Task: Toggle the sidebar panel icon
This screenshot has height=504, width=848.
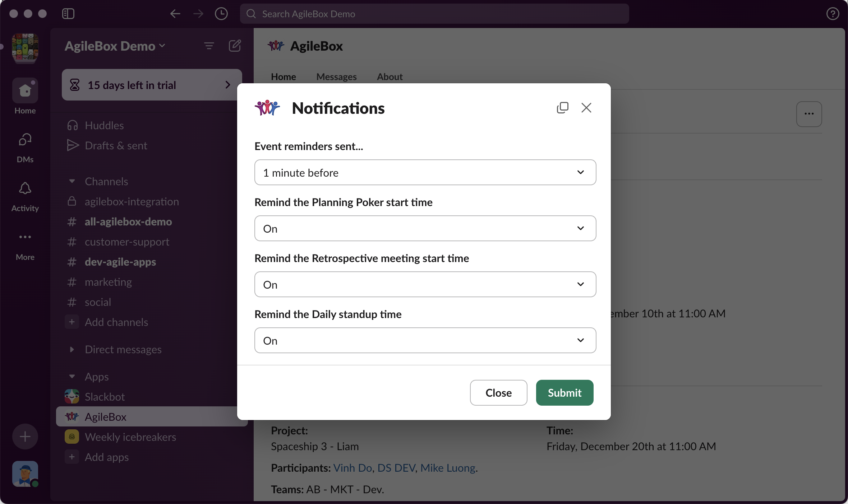Action: pyautogui.click(x=68, y=14)
